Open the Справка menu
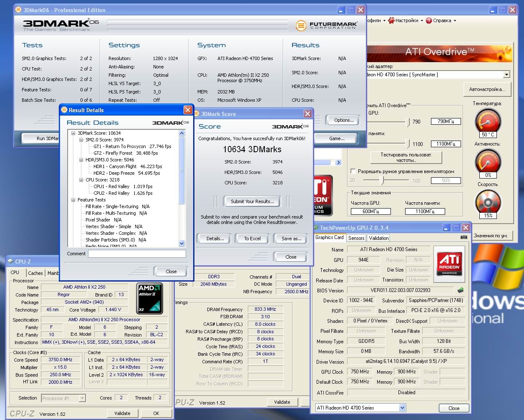 442,20
